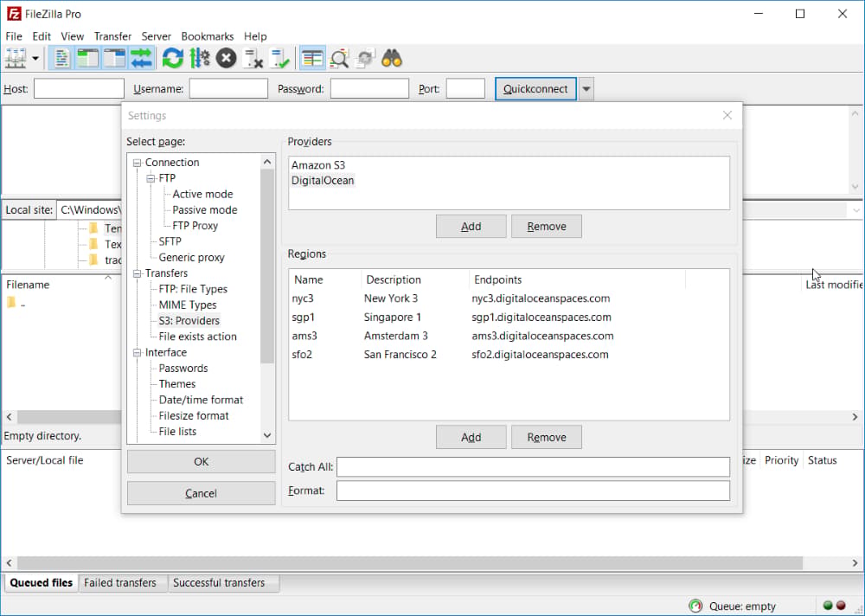The height and width of the screenshot is (616, 865).
Task: Focus the Host input field
Action: point(79,88)
